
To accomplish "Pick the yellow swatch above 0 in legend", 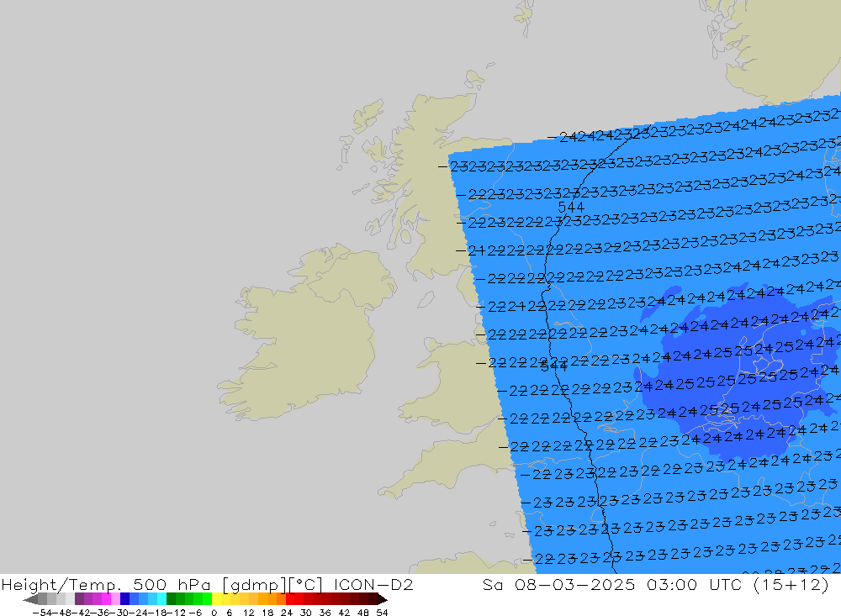I will (217, 599).
